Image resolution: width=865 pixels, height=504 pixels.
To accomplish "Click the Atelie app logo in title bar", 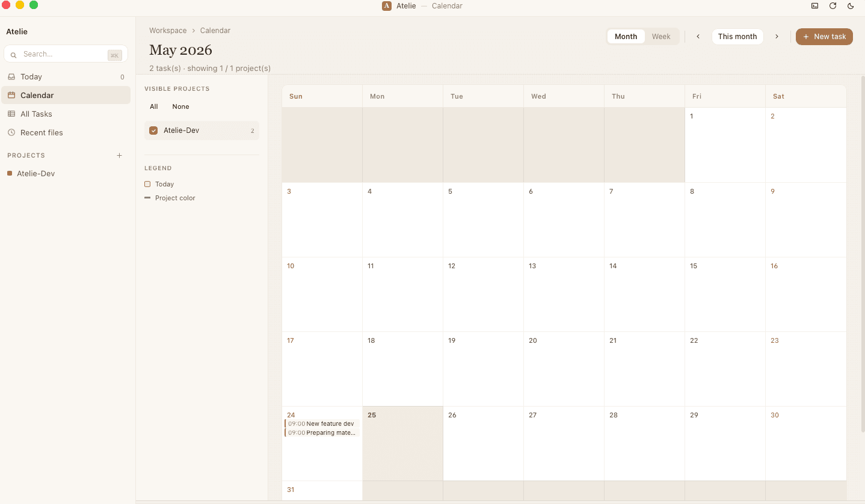I will point(387,6).
